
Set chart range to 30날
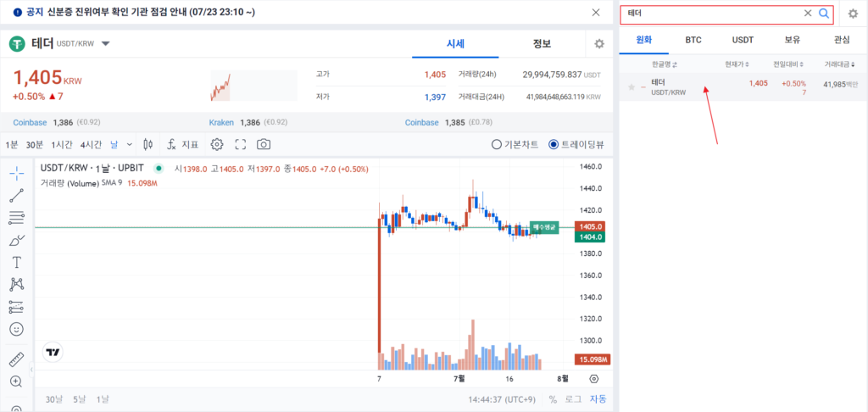(x=54, y=399)
